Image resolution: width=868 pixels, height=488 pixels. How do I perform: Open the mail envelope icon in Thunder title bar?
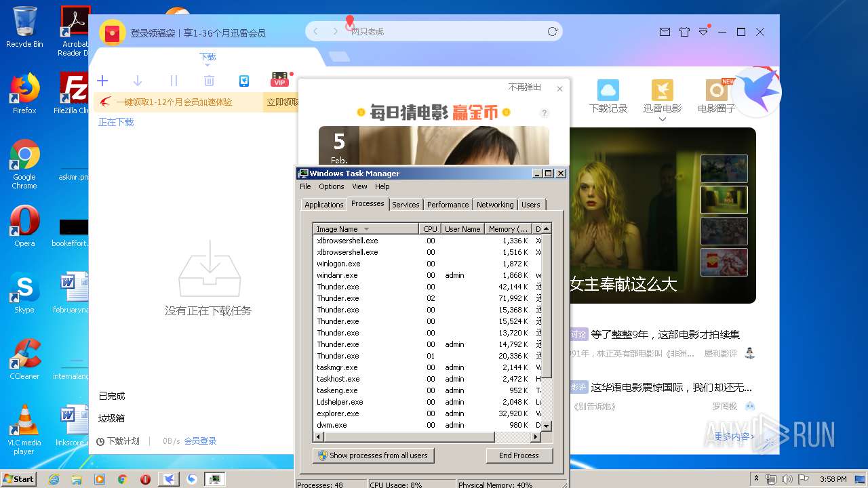665,32
